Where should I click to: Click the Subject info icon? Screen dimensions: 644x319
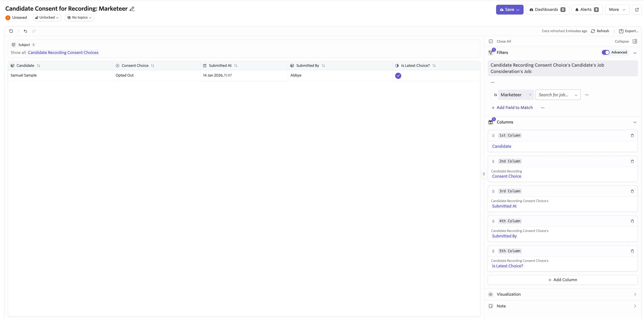click(34, 45)
